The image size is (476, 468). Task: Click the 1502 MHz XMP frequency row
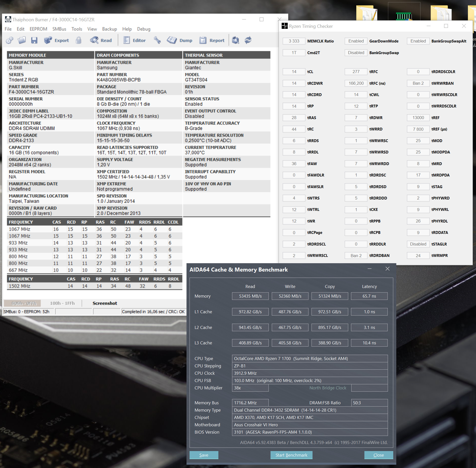coord(94,286)
